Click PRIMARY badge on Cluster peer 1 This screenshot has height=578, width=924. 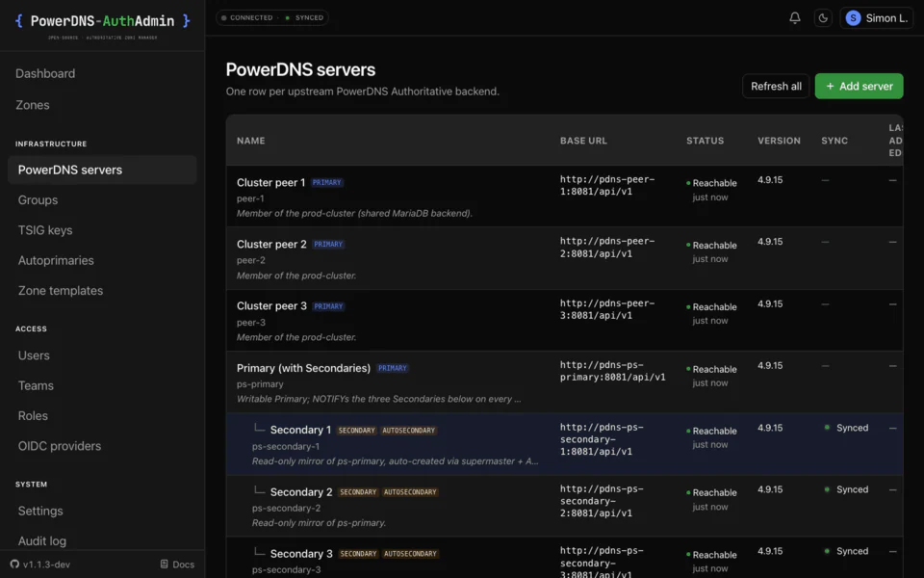327,183
